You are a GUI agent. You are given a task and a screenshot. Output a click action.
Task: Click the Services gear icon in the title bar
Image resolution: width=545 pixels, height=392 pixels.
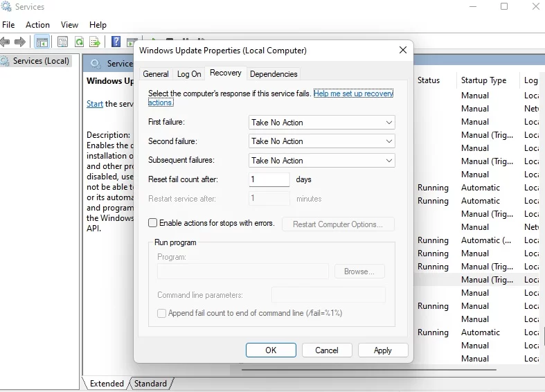click(6, 6)
